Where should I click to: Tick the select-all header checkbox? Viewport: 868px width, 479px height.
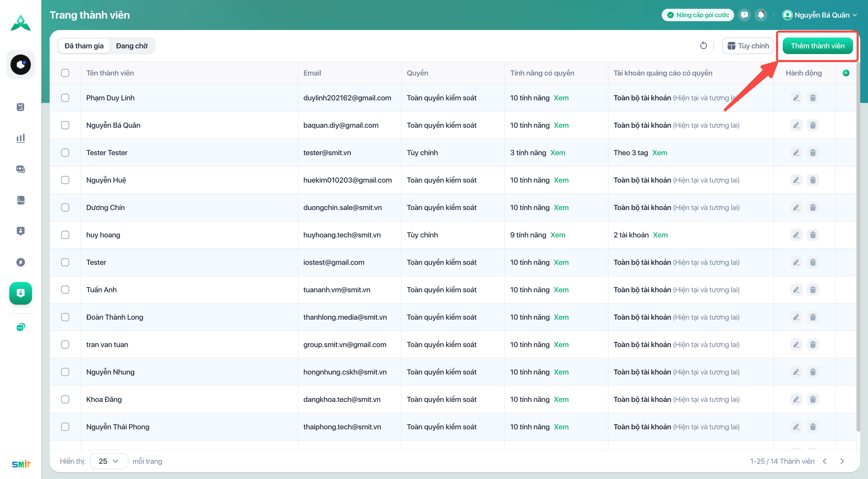click(x=65, y=73)
